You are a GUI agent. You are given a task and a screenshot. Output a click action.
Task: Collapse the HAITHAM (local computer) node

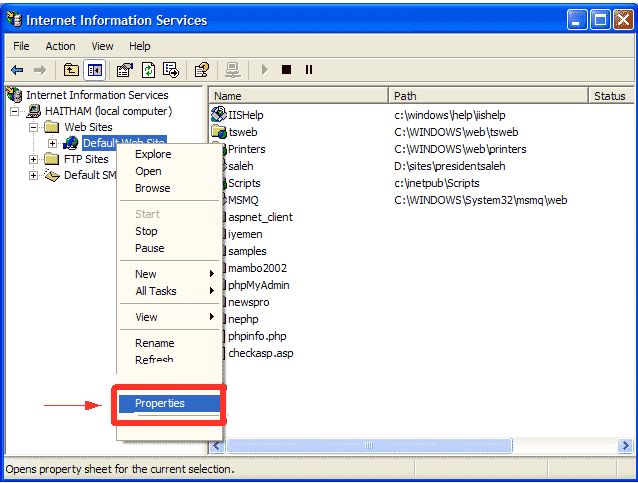pos(15,111)
